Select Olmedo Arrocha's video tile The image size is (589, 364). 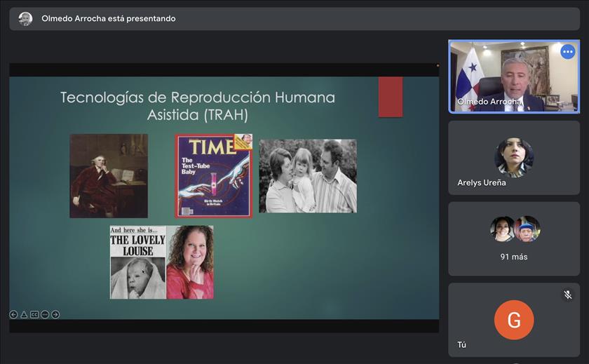click(x=514, y=76)
